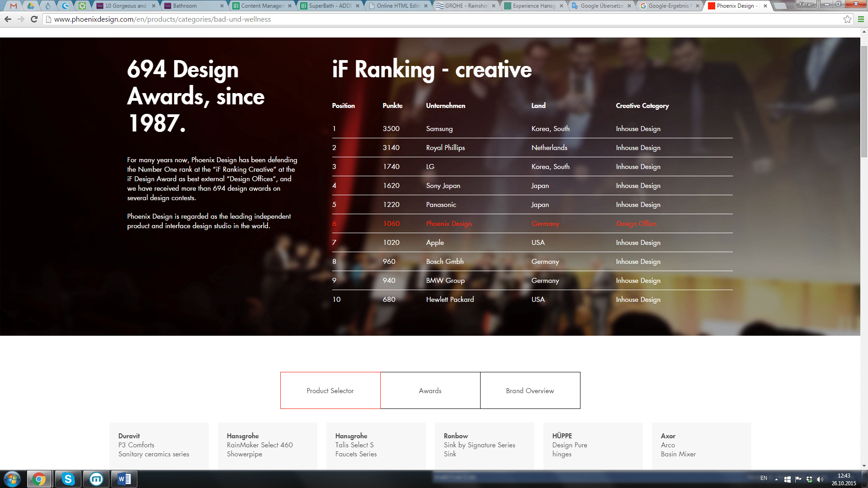Open the Hansgrohe RainMaker Select 460 card

click(x=268, y=446)
